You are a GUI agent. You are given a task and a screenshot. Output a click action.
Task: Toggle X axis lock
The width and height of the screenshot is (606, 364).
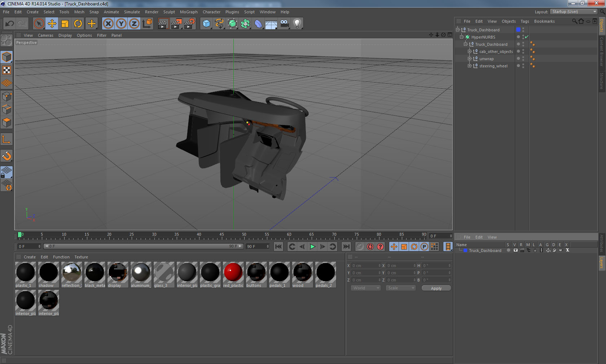108,24
